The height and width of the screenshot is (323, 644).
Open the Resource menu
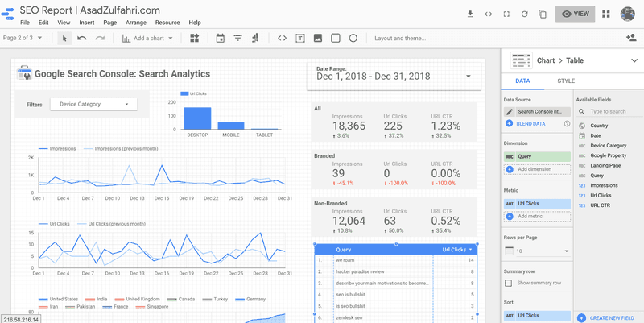click(x=167, y=23)
